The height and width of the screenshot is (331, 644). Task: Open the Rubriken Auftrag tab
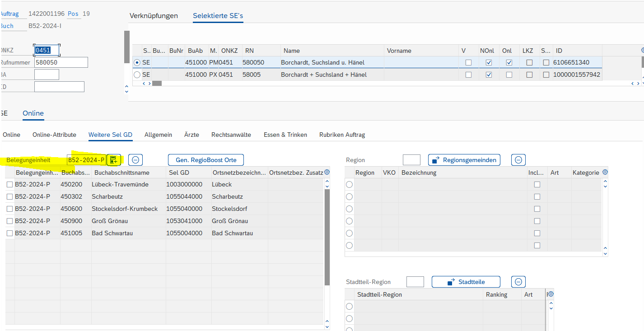[x=342, y=135]
